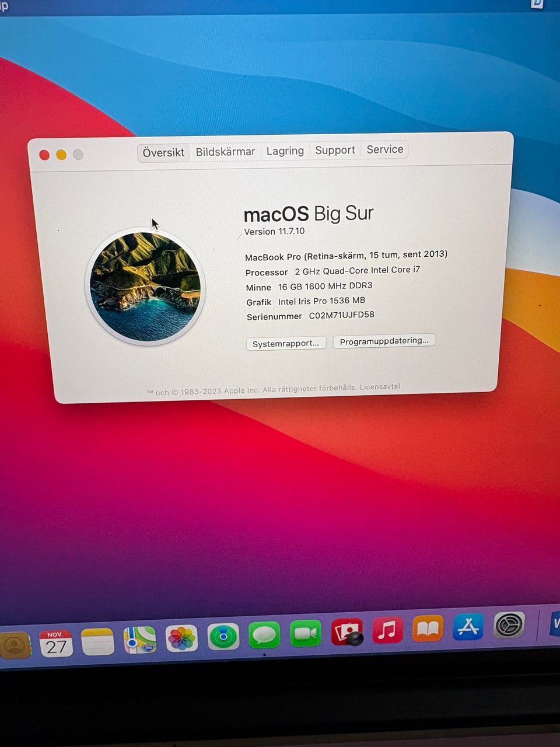Click the macOS Big Sur title
This screenshot has height=747, width=560.
(308, 214)
